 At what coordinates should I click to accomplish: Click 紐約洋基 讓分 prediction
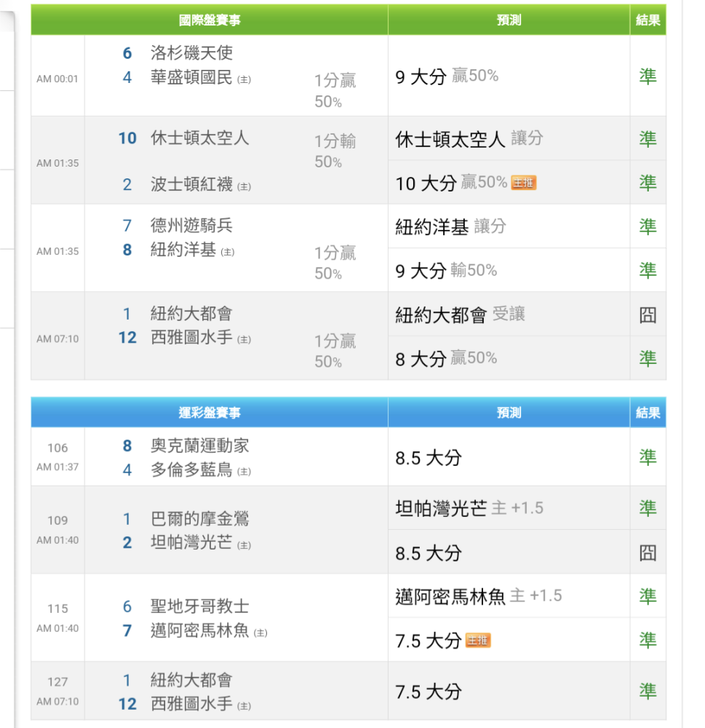pyautogui.click(x=450, y=226)
